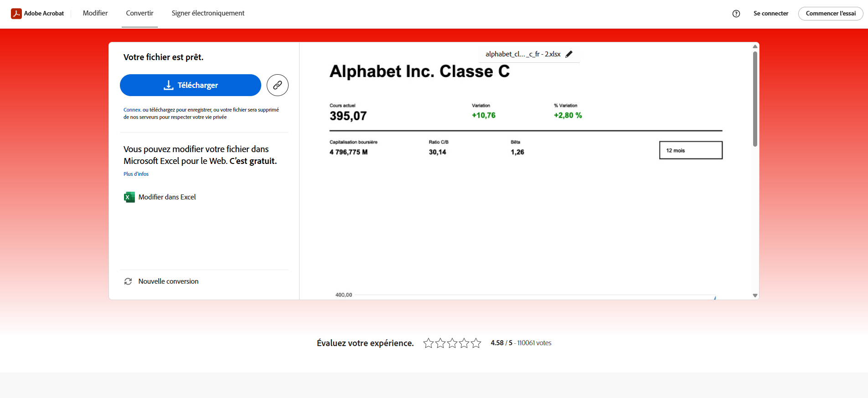868x398 pixels.
Task: Rate the experience with the first star
Action: 429,343
